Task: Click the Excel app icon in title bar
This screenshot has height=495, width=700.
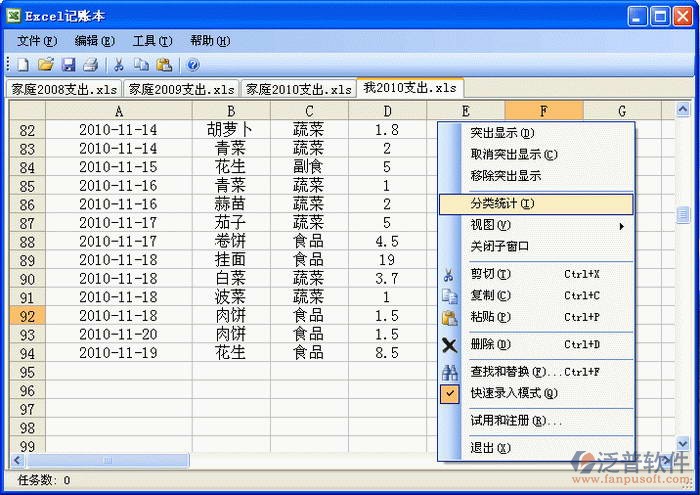Action: [x=13, y=16]
